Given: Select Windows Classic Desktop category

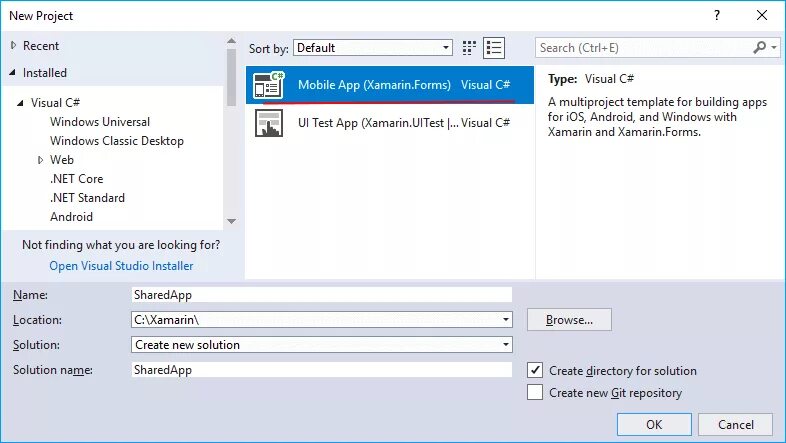Looking at the screenshot, I should click(x=117, y=141).
